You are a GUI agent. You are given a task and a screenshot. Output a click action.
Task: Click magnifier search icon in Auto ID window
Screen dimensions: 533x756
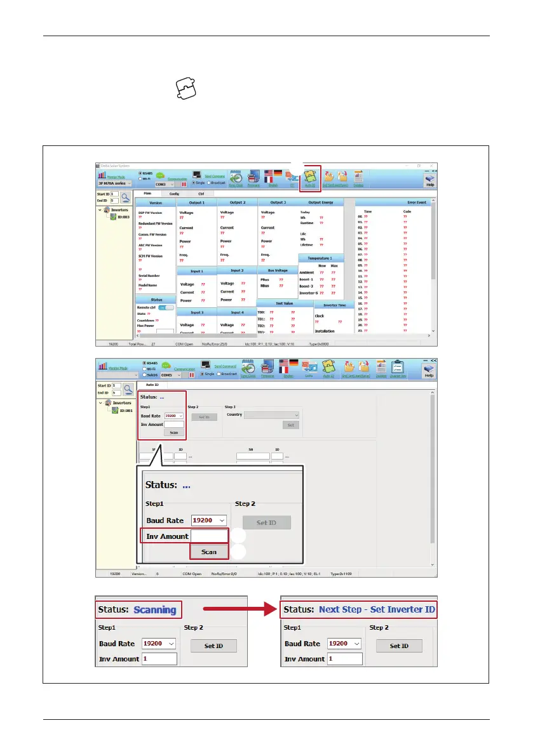[128, 388]
